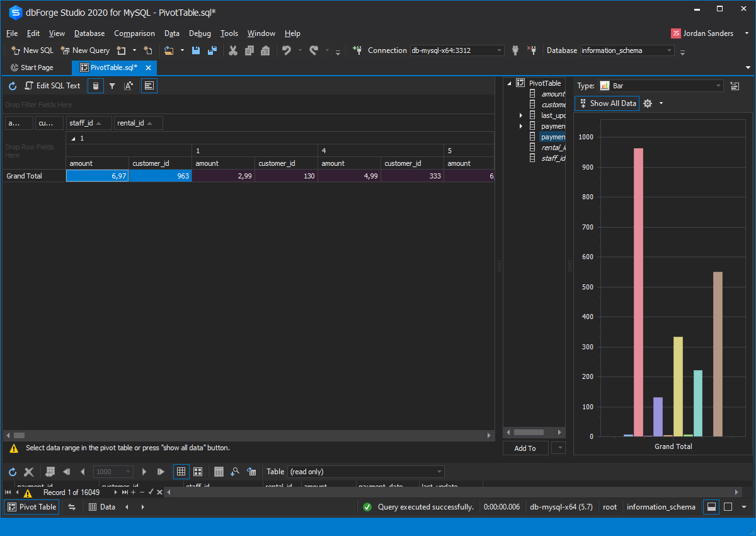Open the Add To dropdown arrow
The height and width of the screenshot is (536, 756).
coord(559,448)
